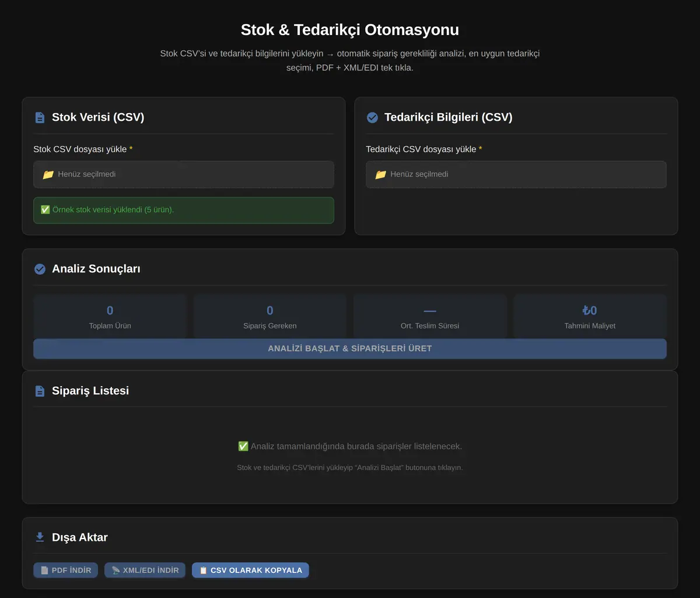The height and width of the screenshot is (598, 700).
Task: Click the 'Tedarikçi CSV dosyası yükle' label
Action: point(424,149)
